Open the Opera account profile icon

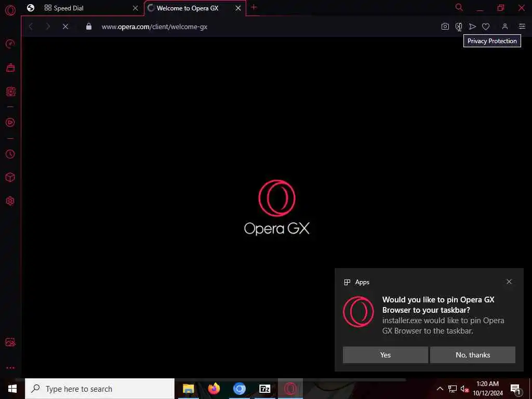click(x=505, y=26)
